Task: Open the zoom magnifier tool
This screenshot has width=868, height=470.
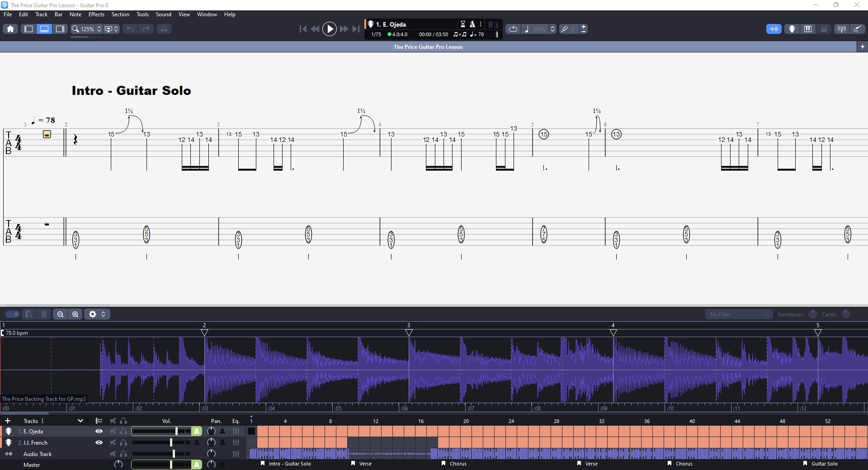Action: (x=75, y=29)
